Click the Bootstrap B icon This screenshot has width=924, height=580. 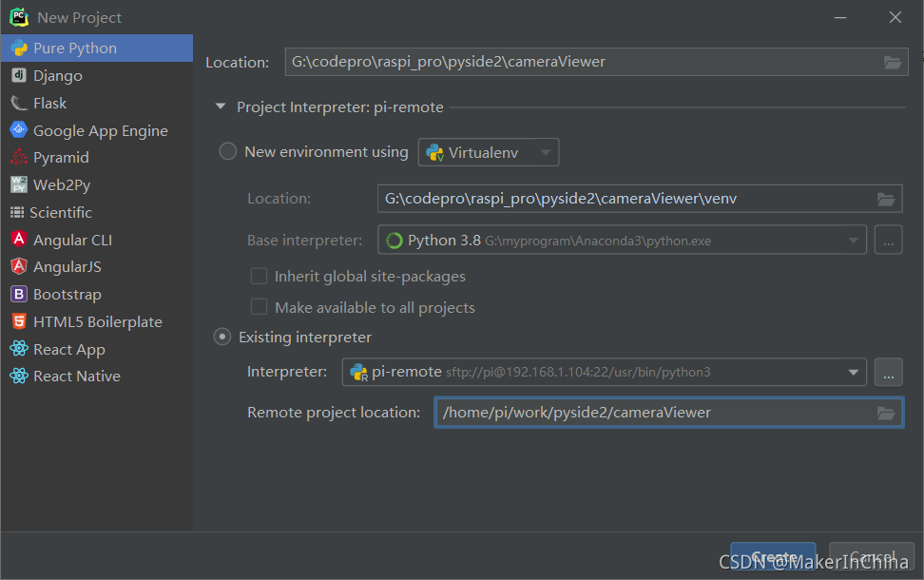(19, 294)
